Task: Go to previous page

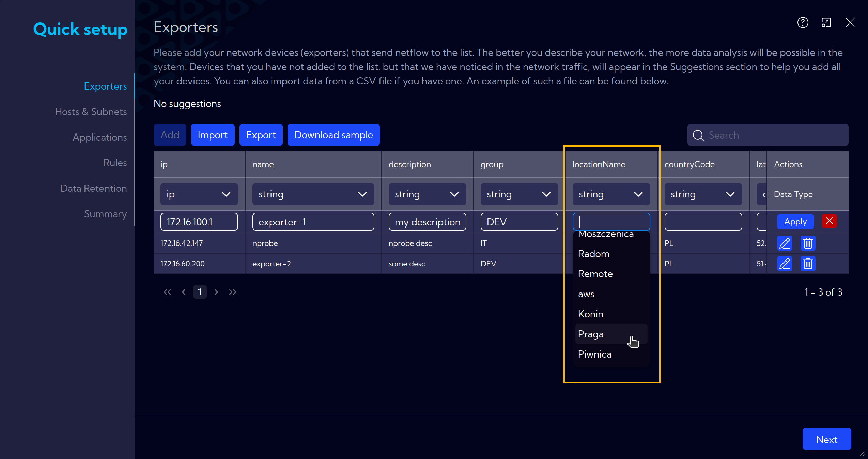Action: tap(184, 292)
